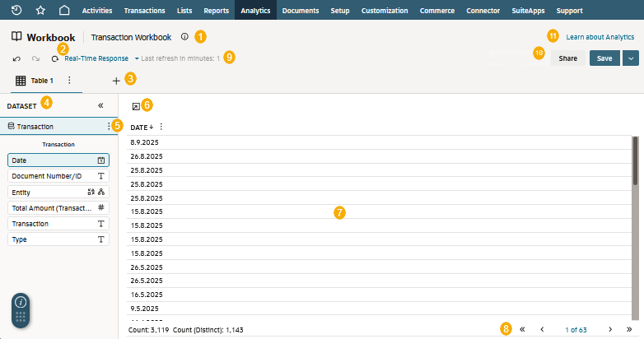Select the Date field
The height and width of the screenshot is (339, 644).
pyautogui.click(x=58, y=160)
